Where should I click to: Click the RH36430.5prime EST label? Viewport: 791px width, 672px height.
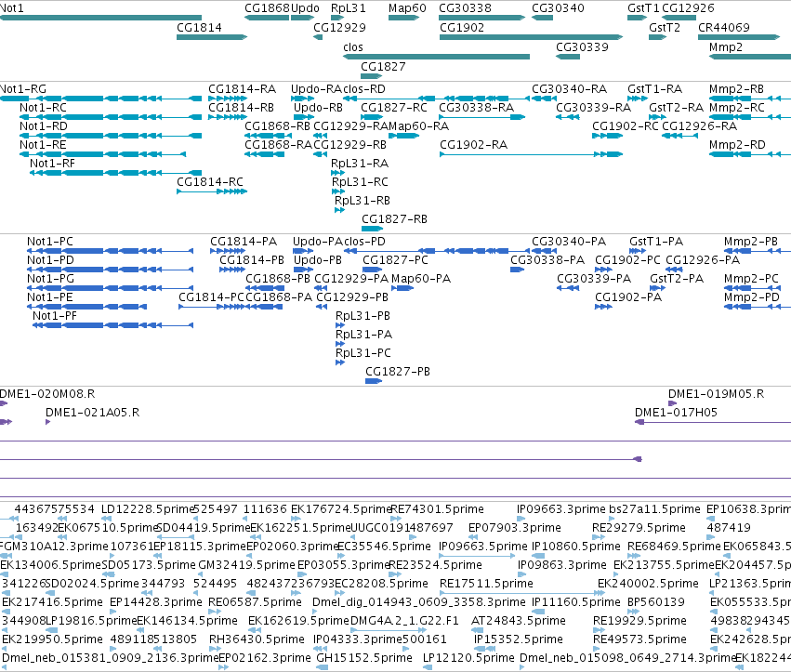[257, 640]
